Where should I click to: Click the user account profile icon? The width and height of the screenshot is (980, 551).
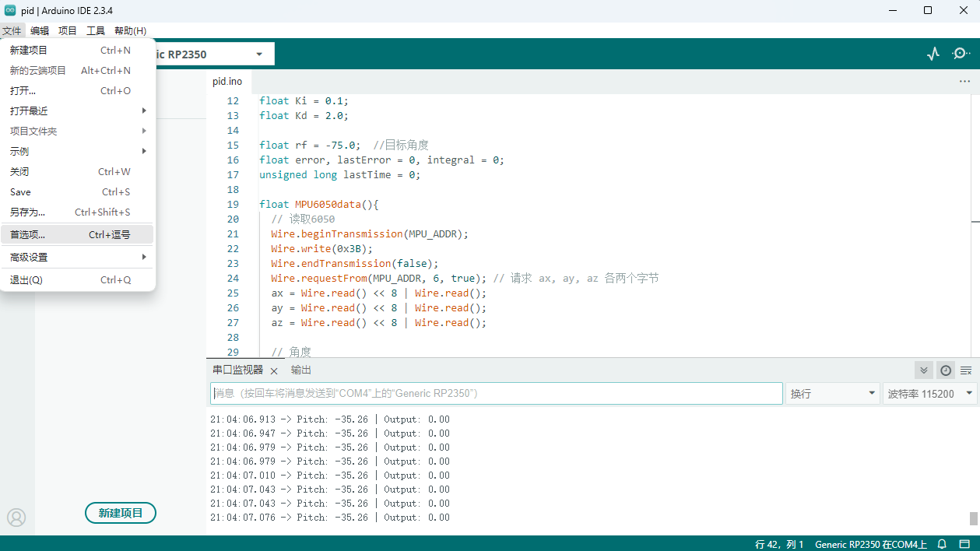[x=16, y=518]
